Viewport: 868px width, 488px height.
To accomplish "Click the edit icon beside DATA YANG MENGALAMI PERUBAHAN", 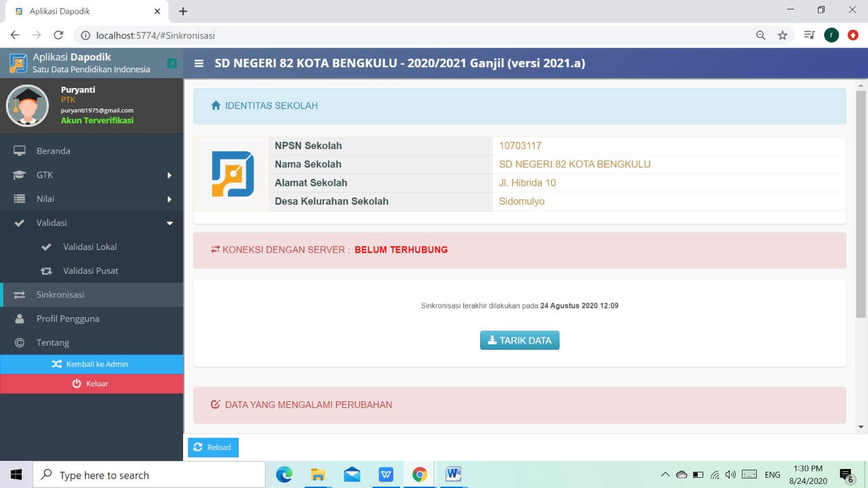I will (x=216, y=405).
